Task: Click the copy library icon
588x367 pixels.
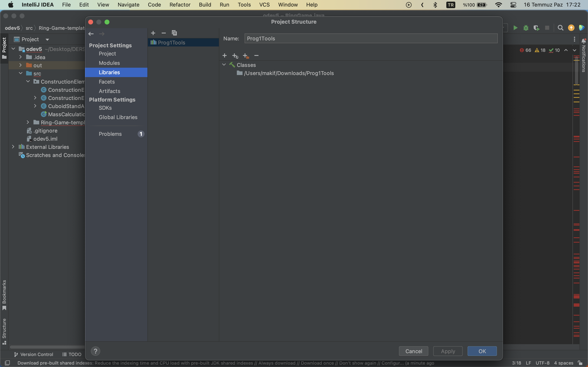Action: pyautogui.click(x=174, y=33)
